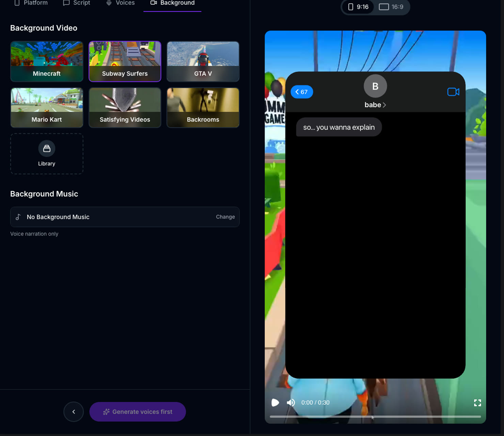Click the 'Voice narration only' text
Image resolution: width=504 pixels, height=436 pixels.
[34, 234]
